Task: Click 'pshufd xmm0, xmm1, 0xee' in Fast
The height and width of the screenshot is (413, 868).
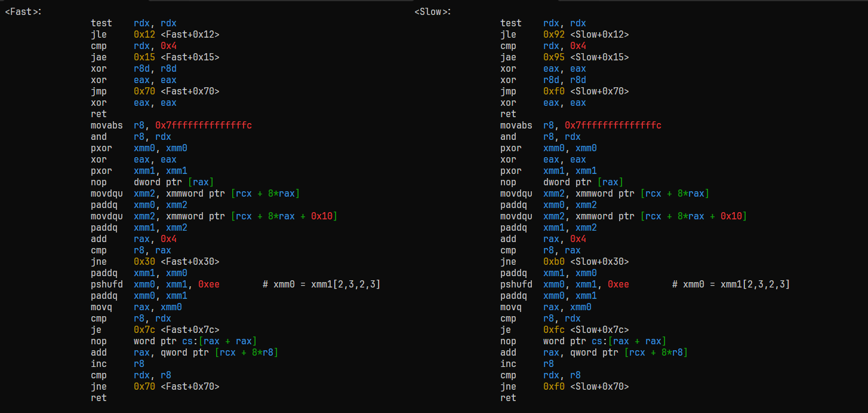Action: pyautogui.click(x=155, y=284)
